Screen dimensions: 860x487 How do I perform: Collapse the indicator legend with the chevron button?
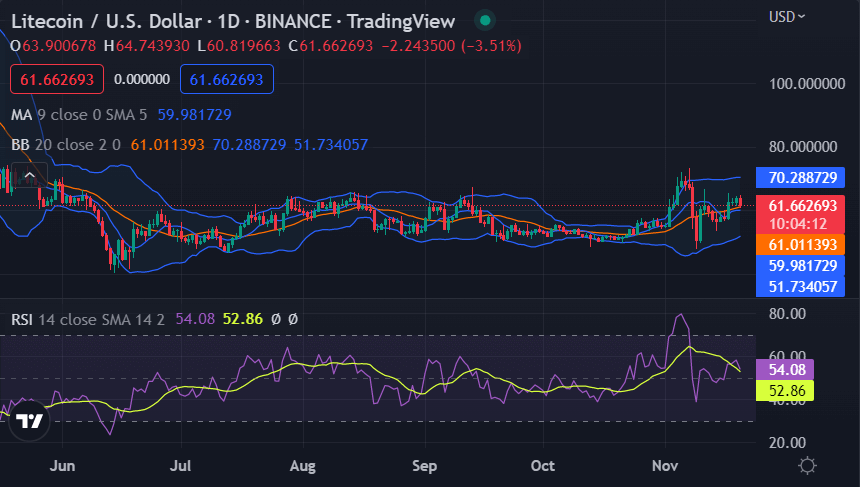[30, 175]
